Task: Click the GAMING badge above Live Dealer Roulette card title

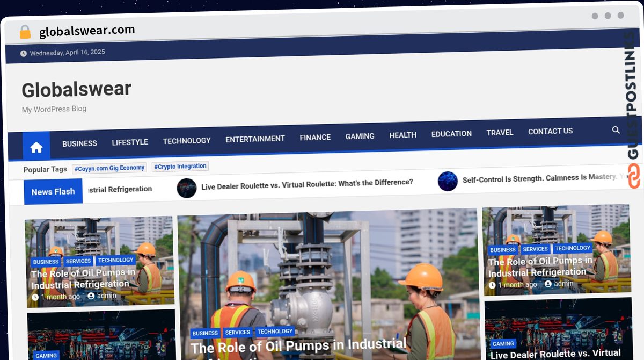Action: [x=503, y=343]
